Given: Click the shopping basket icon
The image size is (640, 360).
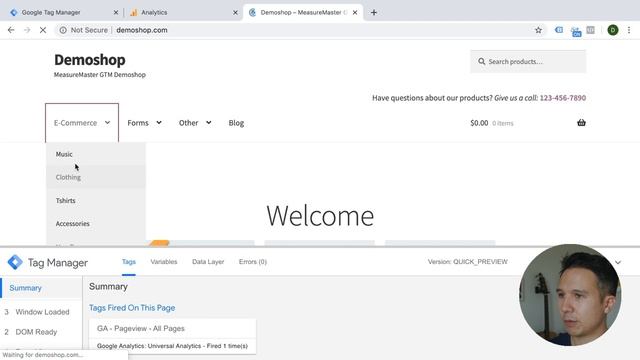Looking at the screenshot, I should coord(581,122).
